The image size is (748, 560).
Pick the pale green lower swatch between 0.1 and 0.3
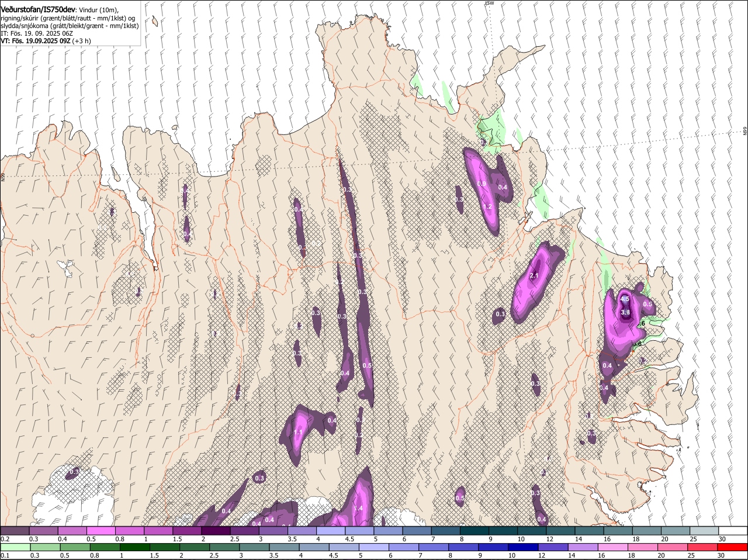click(x=15, y=547)
